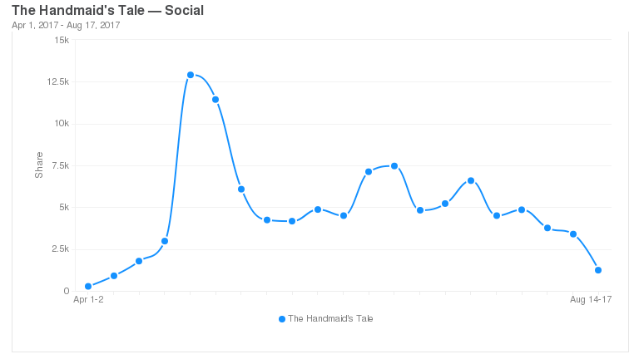
Task: Click the peak data point near 13k
Action: coord(191,75)
